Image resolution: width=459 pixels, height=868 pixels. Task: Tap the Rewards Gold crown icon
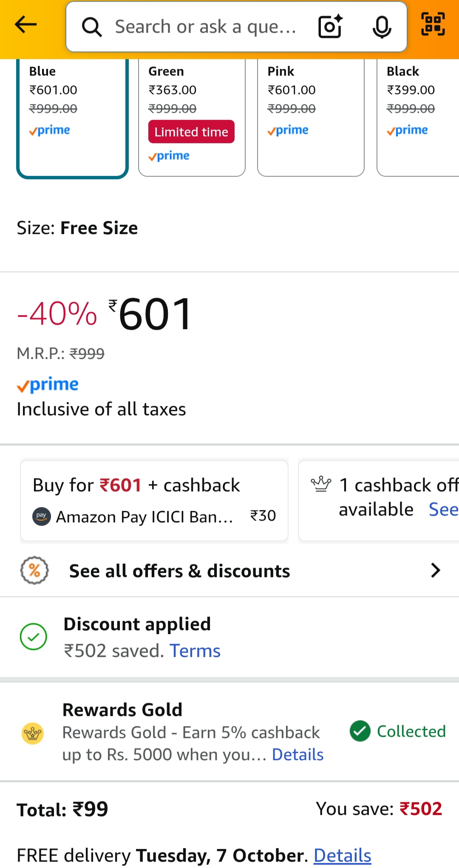(33, 733)
